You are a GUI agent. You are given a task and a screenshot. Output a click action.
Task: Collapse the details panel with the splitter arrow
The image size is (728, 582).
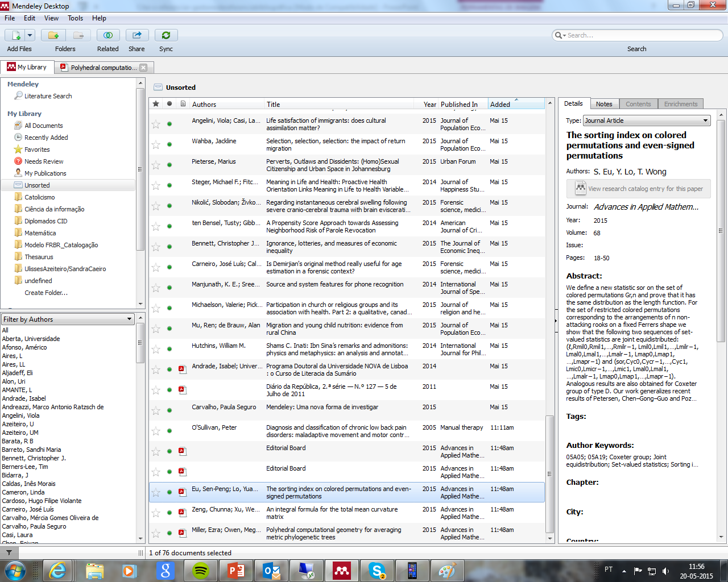[556, 321]
